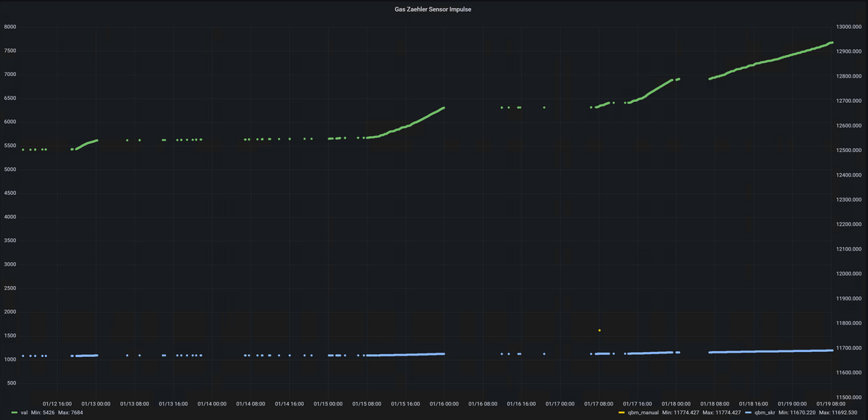Click qbm_manual legend value Min: 11774.427

tap(681, 412)
